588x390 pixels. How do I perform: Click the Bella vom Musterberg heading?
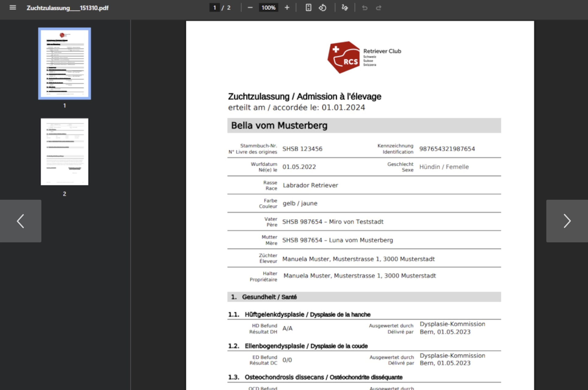279,125
